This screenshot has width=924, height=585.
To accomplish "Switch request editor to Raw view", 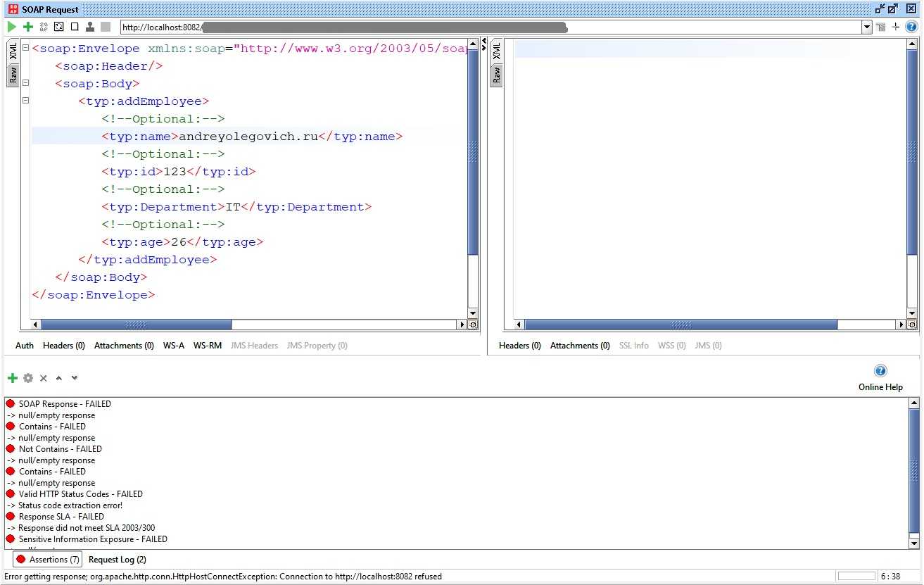I will (x=13, y=75).
